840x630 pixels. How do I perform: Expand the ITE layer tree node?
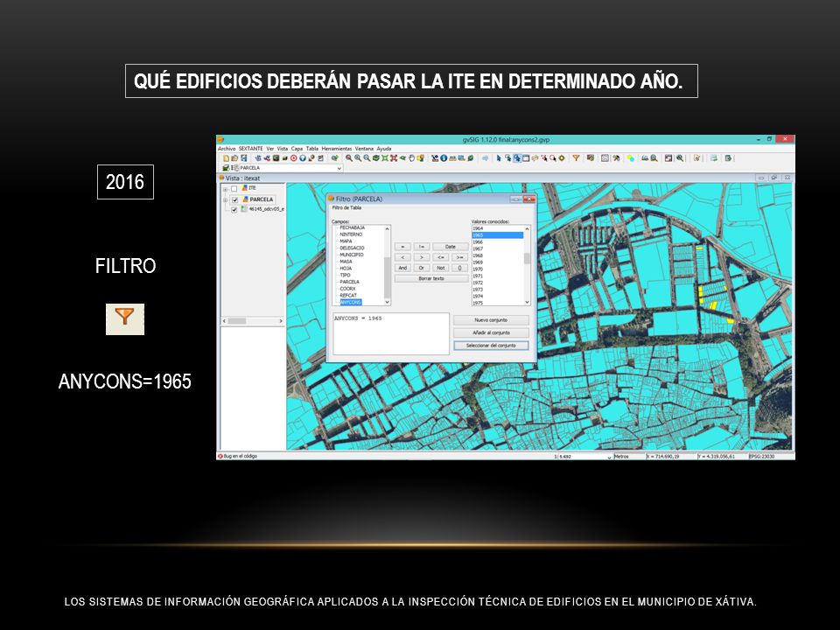tap(225, 190)
